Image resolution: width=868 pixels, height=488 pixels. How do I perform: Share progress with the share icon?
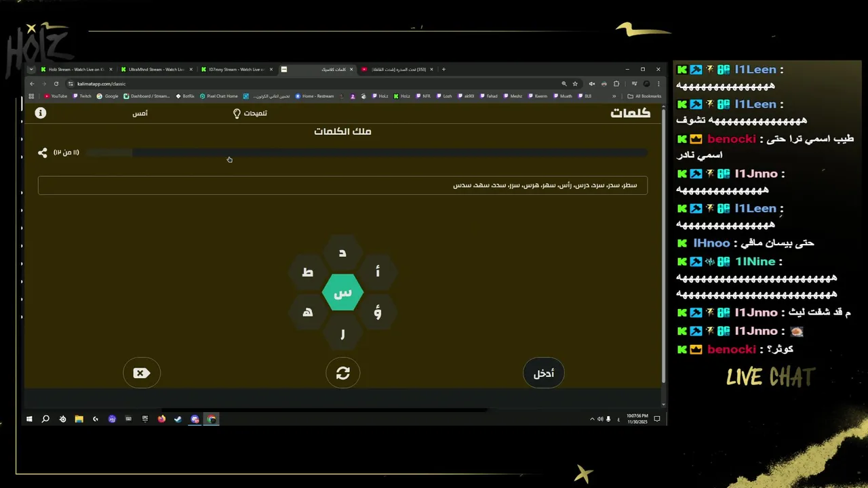tap(43, 153)
